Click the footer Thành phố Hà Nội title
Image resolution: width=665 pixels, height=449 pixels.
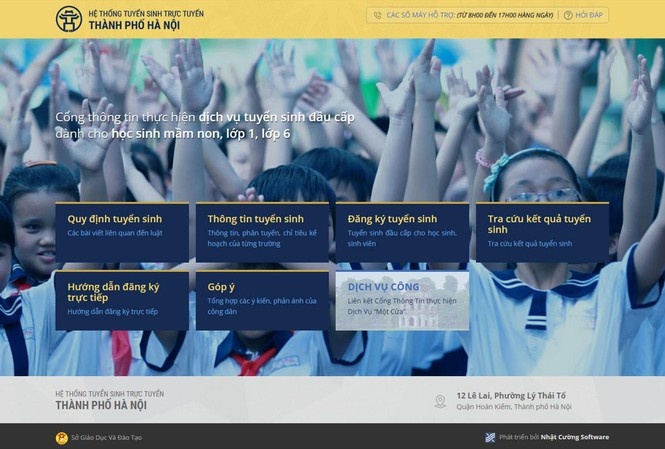coord(101,405)
